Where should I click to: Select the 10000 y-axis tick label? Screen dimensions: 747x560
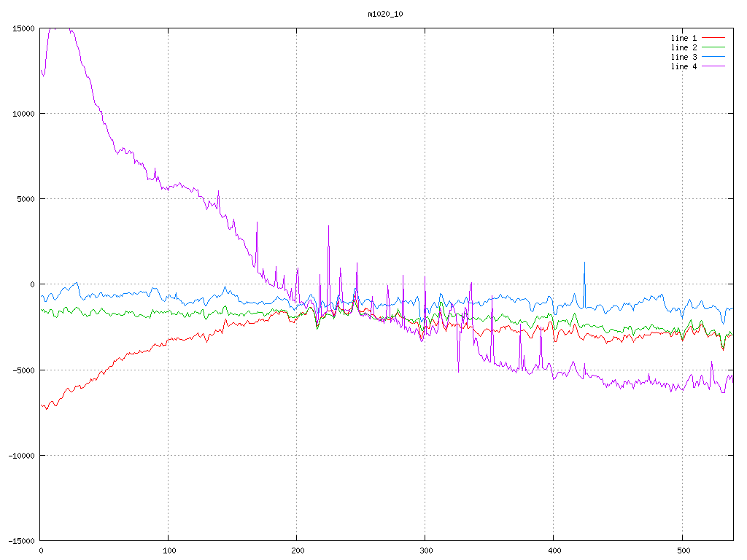tap(22, 114)
